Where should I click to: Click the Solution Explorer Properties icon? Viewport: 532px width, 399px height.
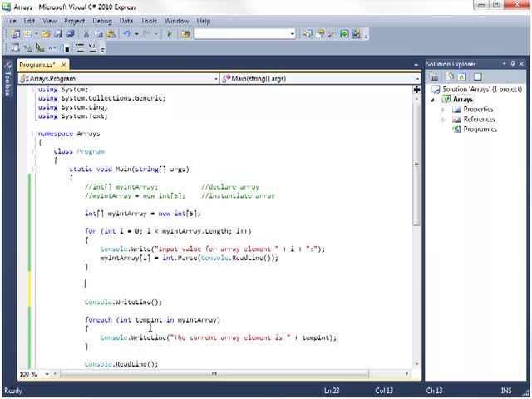point(434,76)
